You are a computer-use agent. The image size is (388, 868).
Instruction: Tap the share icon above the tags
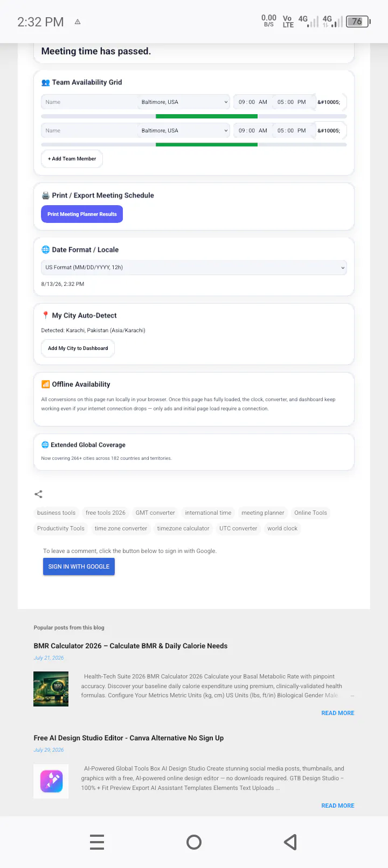[x=38, y=494]
